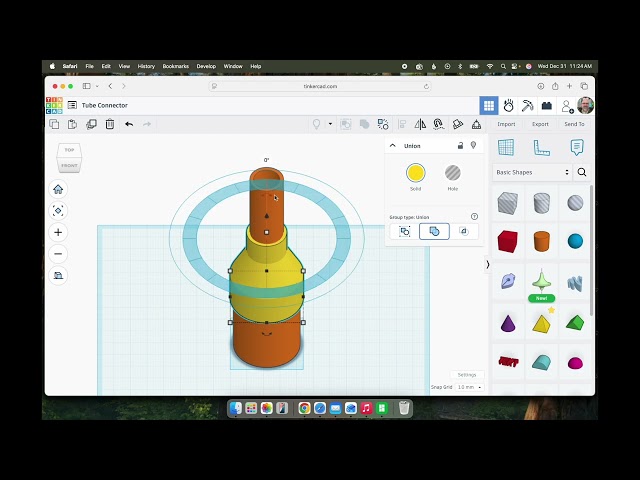640x480 pixels.
Task: Fit all shapes in view
Action: (58, 211)
